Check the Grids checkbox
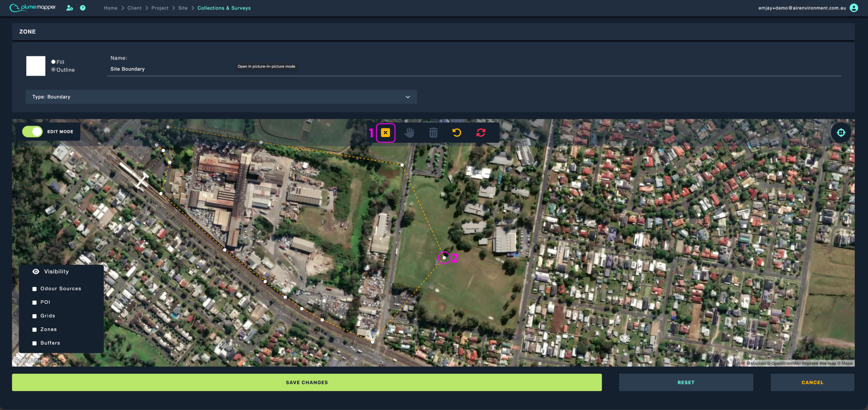This screenshot has height=410, width=868. (34, 316)
